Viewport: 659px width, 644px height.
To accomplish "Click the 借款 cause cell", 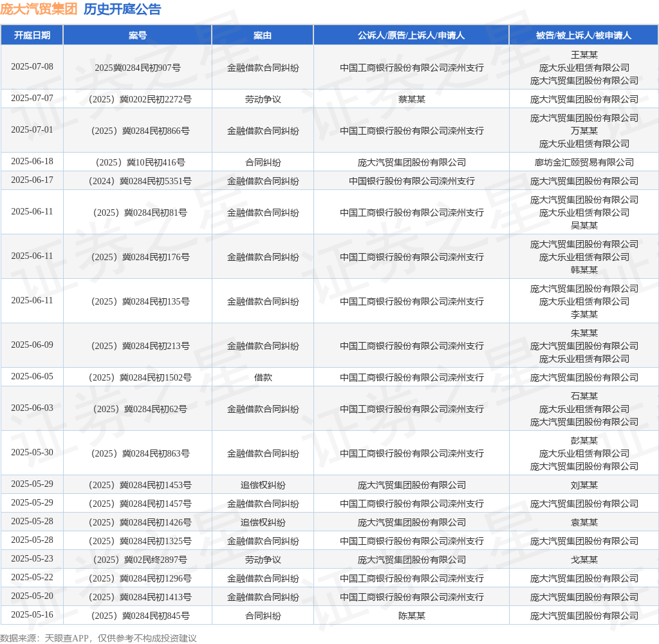I will point(263,377).
